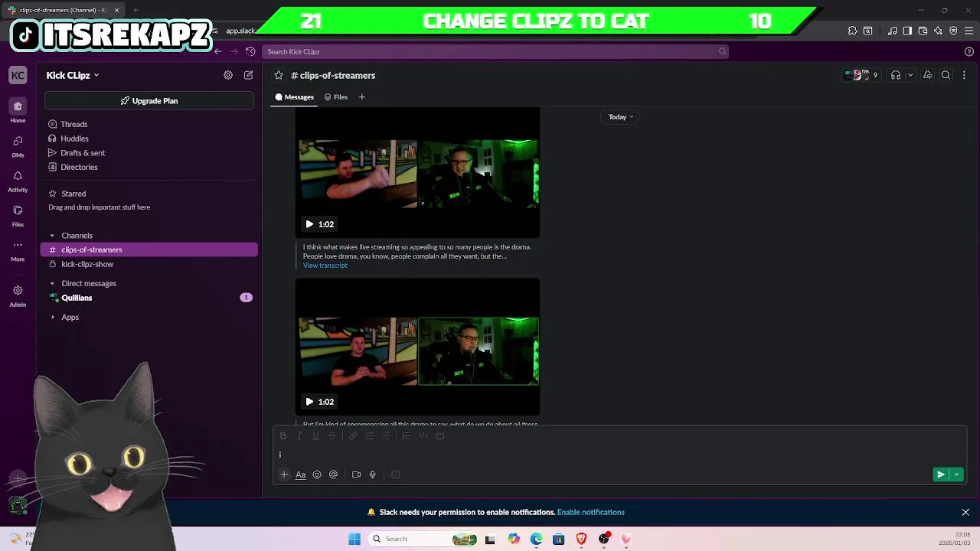
Task: Open huddle options chevron next to headphones
Action: click(x=910, y=75)
